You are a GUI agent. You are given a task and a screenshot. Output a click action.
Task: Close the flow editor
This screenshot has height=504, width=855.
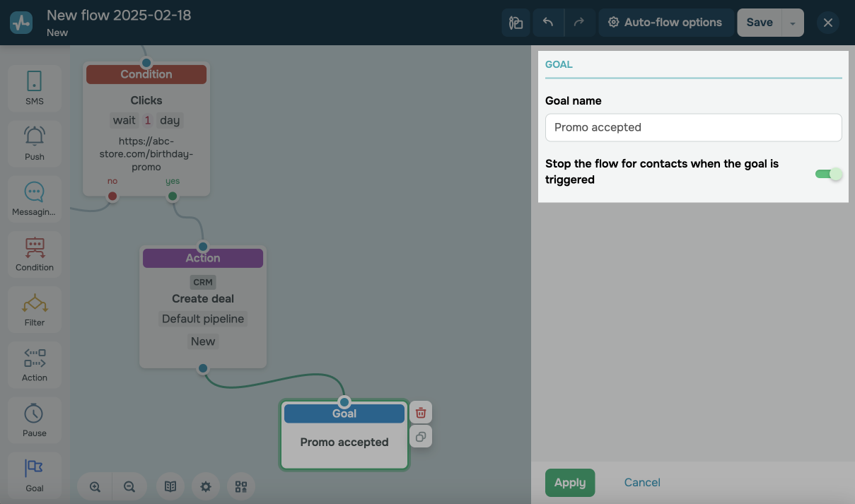click(828, 23)
